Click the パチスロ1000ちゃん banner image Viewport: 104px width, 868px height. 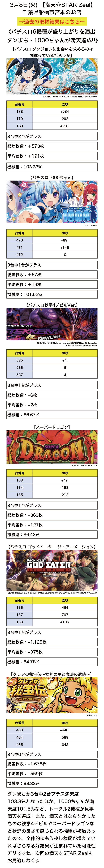pos(52,202)
